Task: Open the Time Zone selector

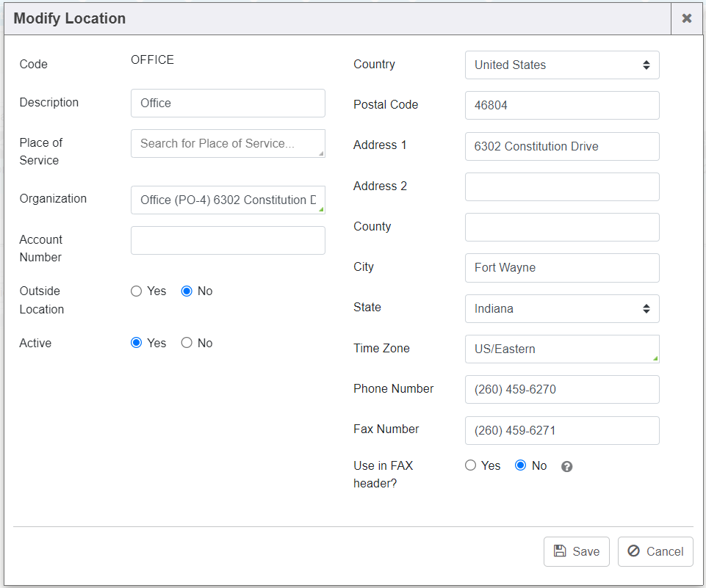Action: coord(562,349)
